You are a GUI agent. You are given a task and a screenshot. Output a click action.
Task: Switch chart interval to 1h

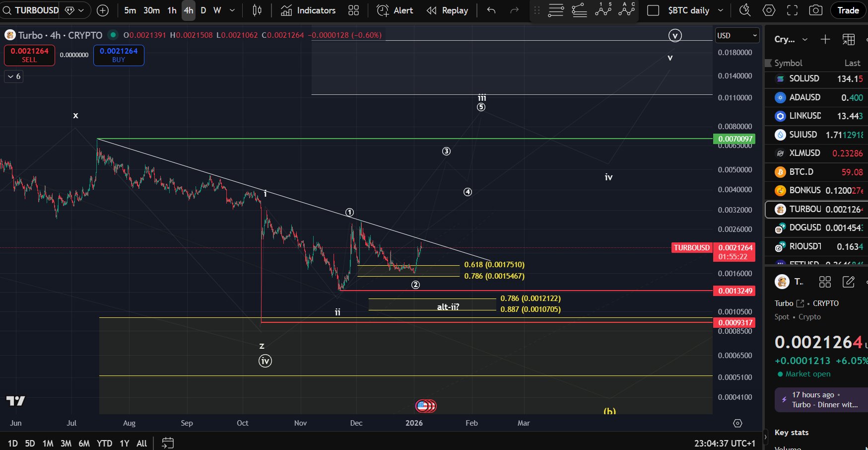[x=172, y=10]
